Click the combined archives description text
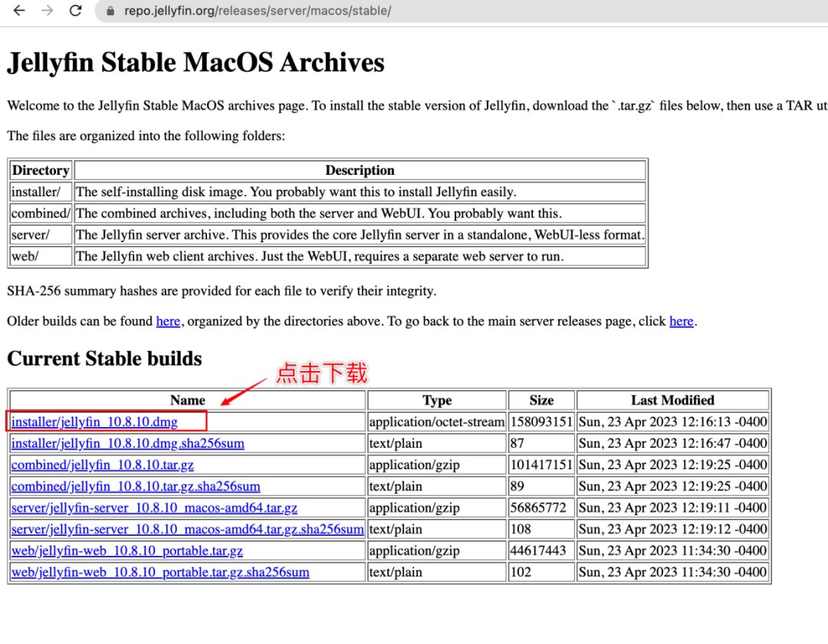Image resolution: width=828 pixels, height=644 pixels. coord(318,213)
